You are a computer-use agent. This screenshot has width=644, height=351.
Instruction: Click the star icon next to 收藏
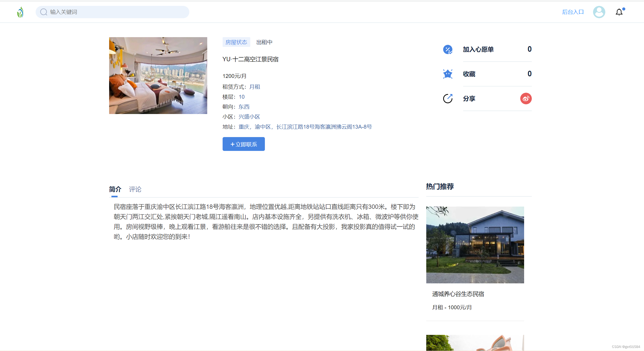tap(448, 74)
